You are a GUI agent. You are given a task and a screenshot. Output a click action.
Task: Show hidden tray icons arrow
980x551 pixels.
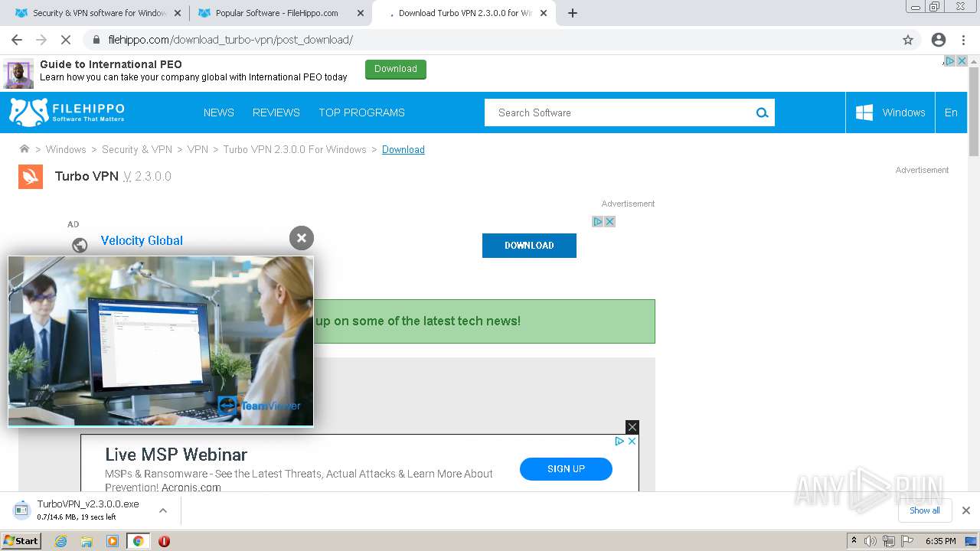[x=854, y=541]
